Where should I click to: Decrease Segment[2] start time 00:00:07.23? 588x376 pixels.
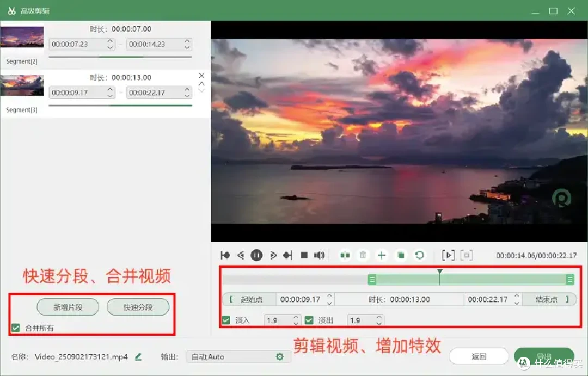[x=110, y=47]
